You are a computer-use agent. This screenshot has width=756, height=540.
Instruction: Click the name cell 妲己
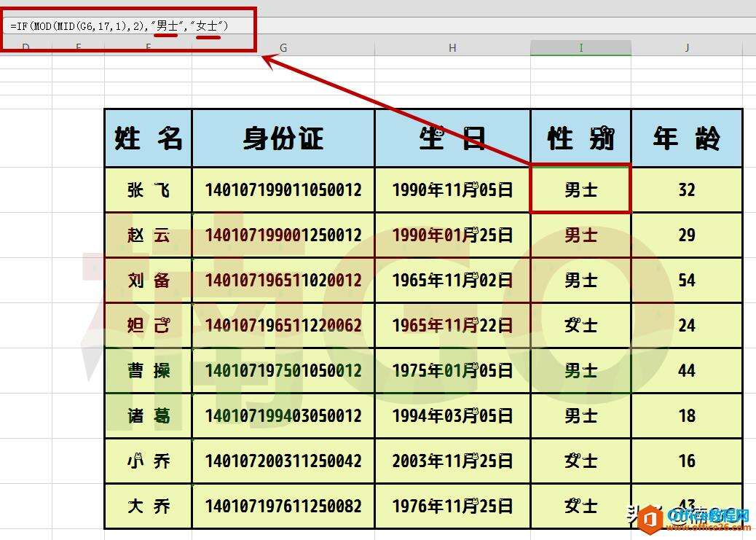148,325
